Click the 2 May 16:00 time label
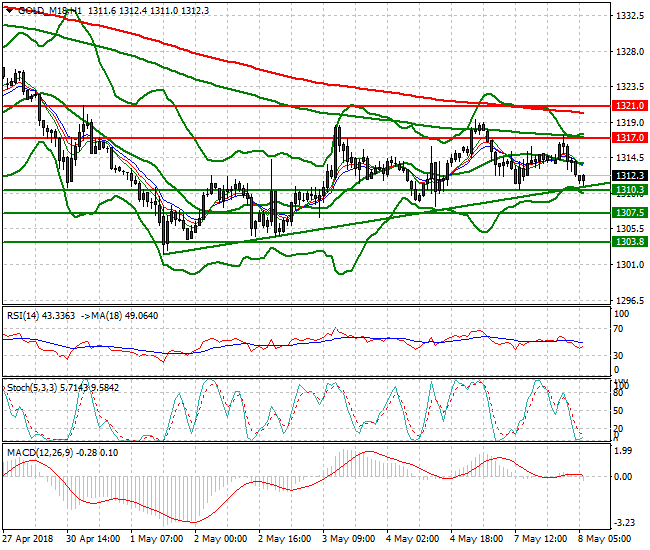The image size is (650, 550). 284,539
